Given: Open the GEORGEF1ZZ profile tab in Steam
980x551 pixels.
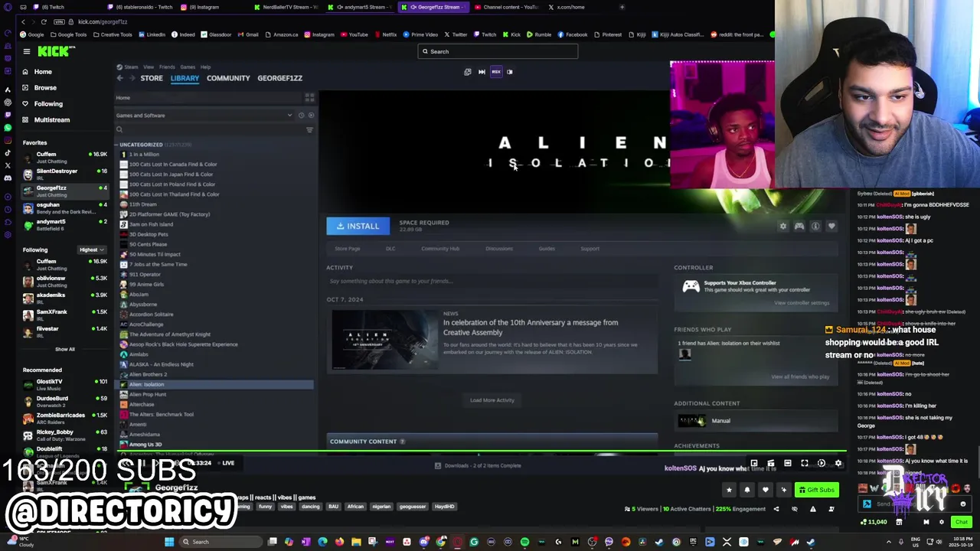Looking at the screenshot, I should 279,78.
